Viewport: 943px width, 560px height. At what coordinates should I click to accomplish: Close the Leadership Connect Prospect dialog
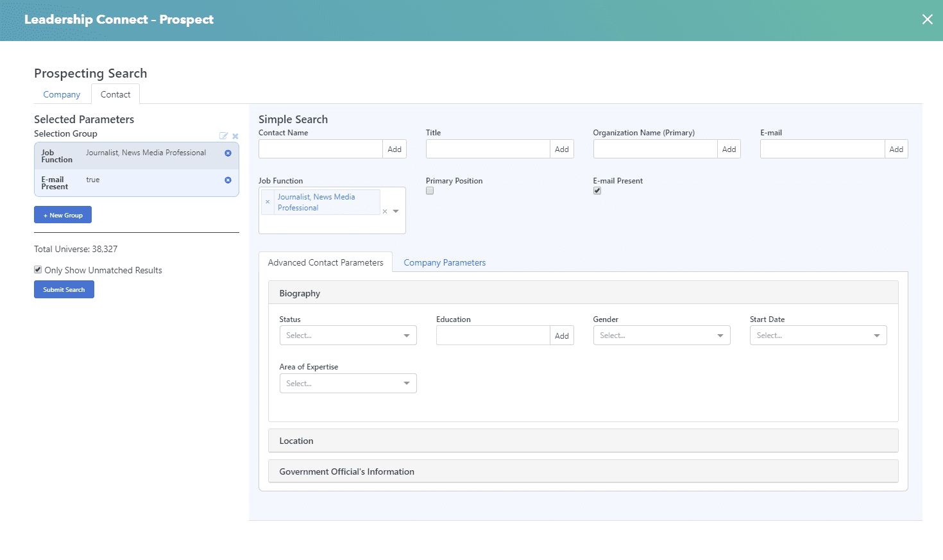click(x=927, y=19)
